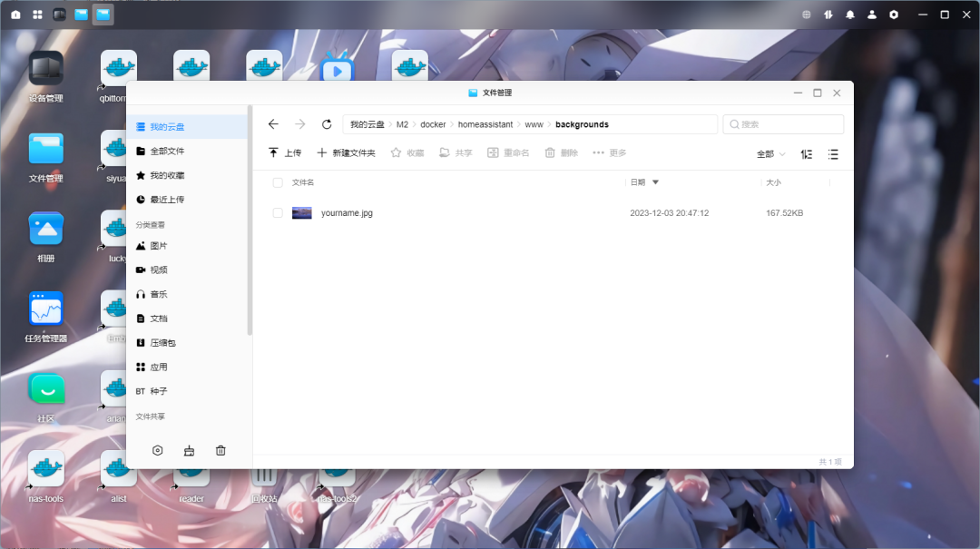Click the cleanup broom icon in sidebar
This screenshot has height=549, width=980.
point(189,450)
